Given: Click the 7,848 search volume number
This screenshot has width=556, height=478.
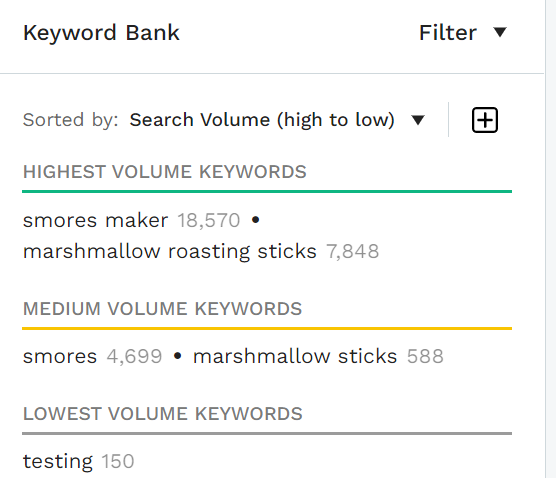Looking at the screenshot, I should (352, 251).
